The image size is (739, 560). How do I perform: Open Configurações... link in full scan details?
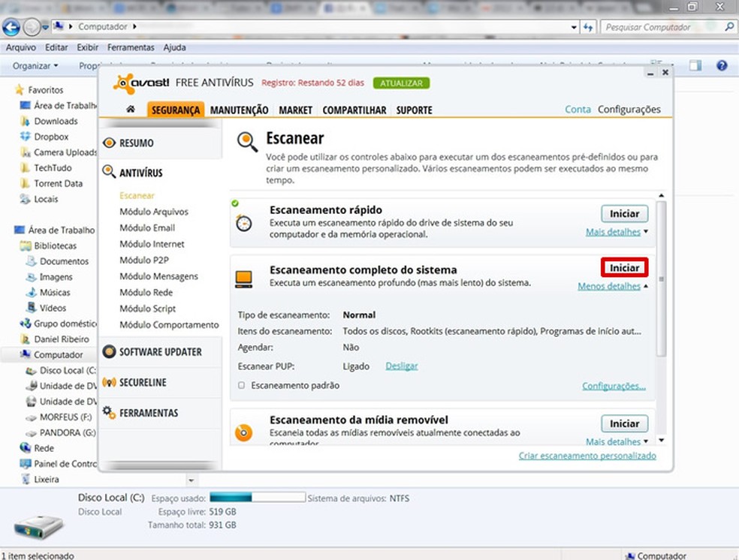pyautogui.click(x=614, y=386)
